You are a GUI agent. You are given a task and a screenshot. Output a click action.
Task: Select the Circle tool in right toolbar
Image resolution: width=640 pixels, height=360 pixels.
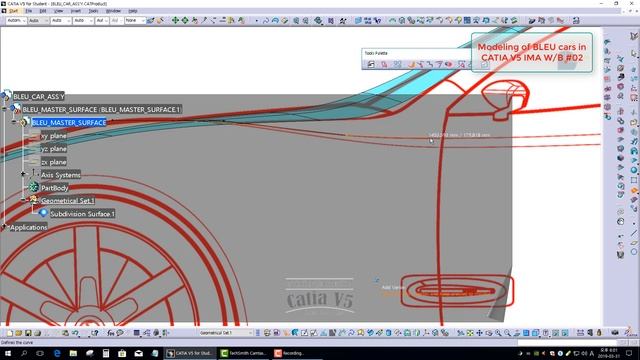(633, 252)
